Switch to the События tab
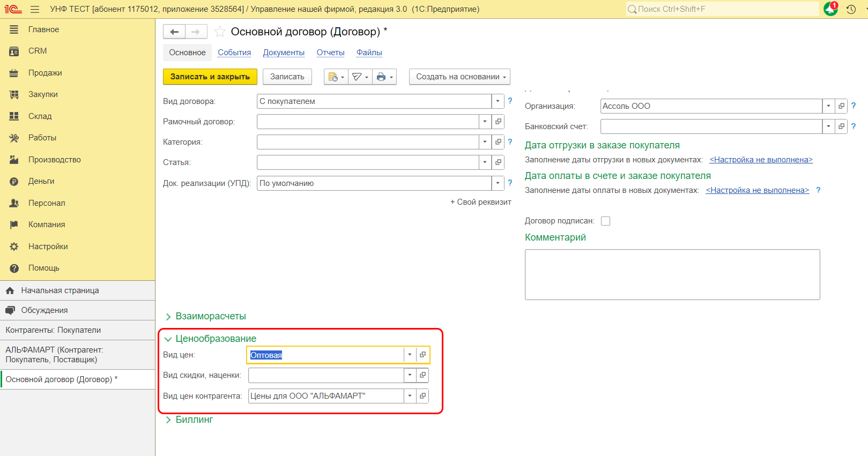This screenshot has width=868, height=456. [234, 53]
